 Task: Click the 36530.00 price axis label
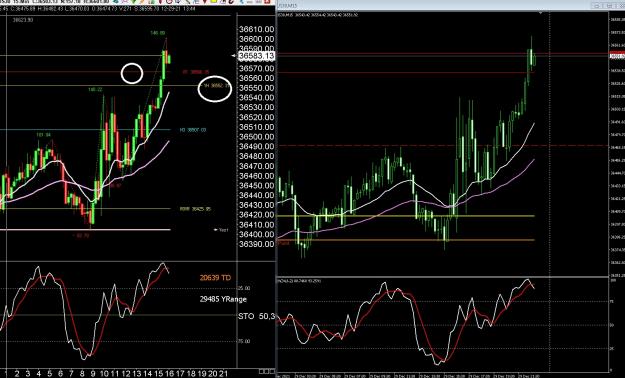click(x=257, y=108)
